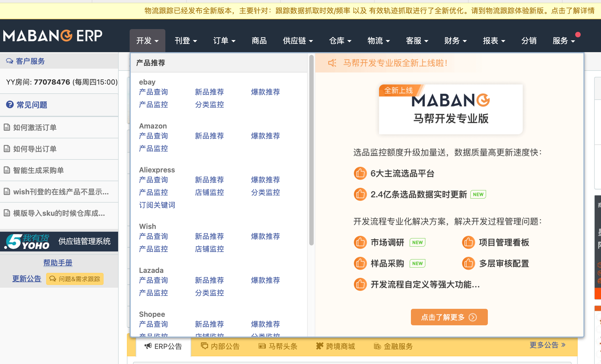
Task: Click the document icon next to 如何导出订单
Action: coord(7,149)
